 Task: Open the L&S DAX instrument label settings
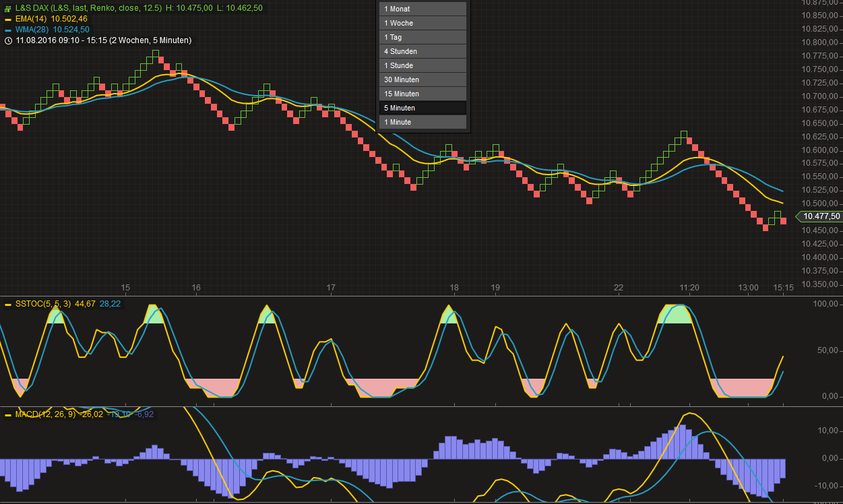point(88,7)
